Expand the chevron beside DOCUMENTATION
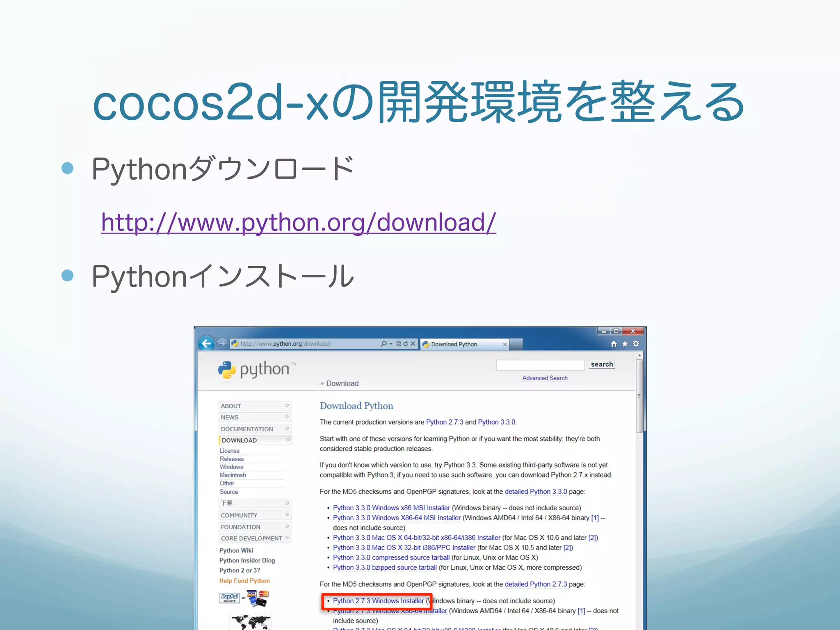840x630 pixels. tap(287, 428)
